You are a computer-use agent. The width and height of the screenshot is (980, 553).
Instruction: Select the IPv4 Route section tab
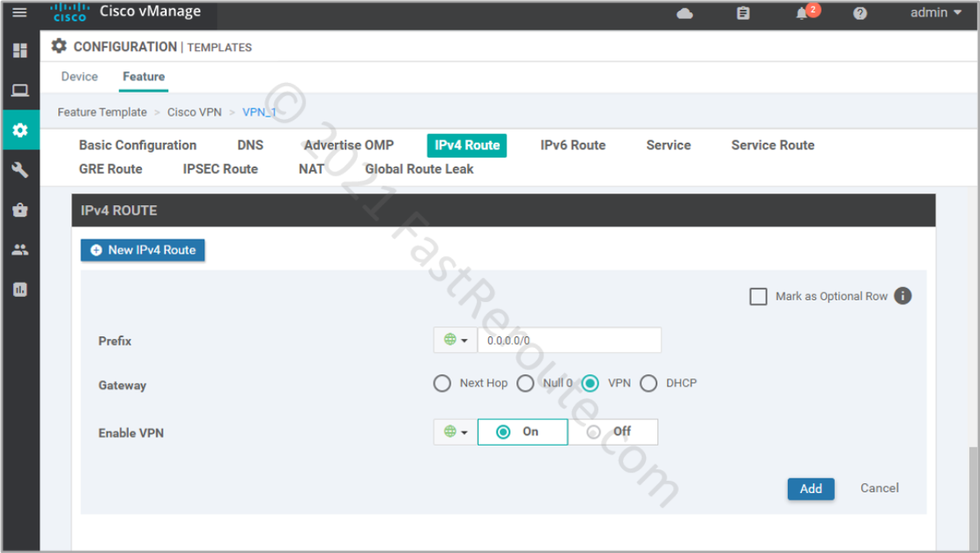(467, 145)
